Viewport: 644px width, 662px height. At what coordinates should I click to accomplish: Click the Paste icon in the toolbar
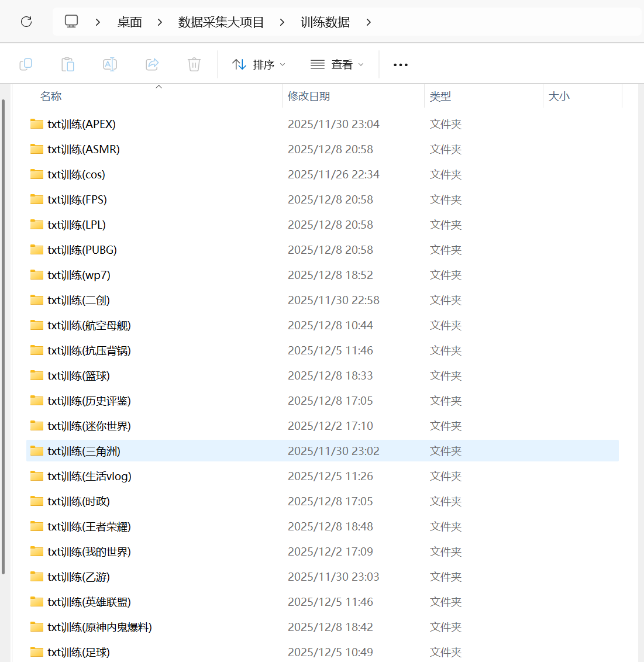pos(68,64)
